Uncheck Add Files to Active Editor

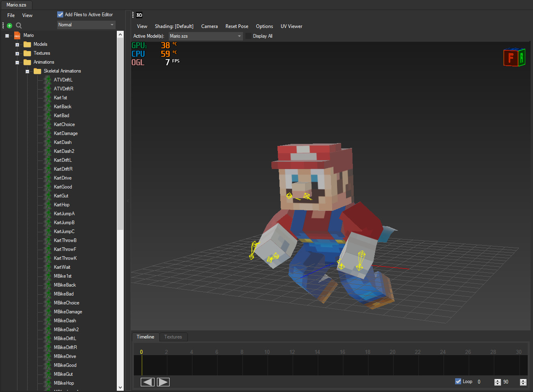60,14
